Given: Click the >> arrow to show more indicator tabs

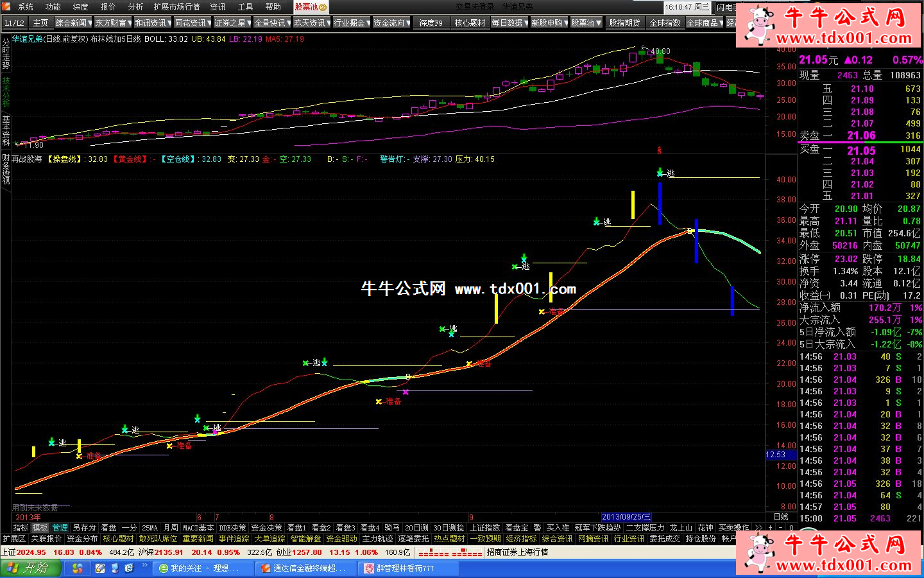Looking at the screenshot, I should [x=758, y=527].
